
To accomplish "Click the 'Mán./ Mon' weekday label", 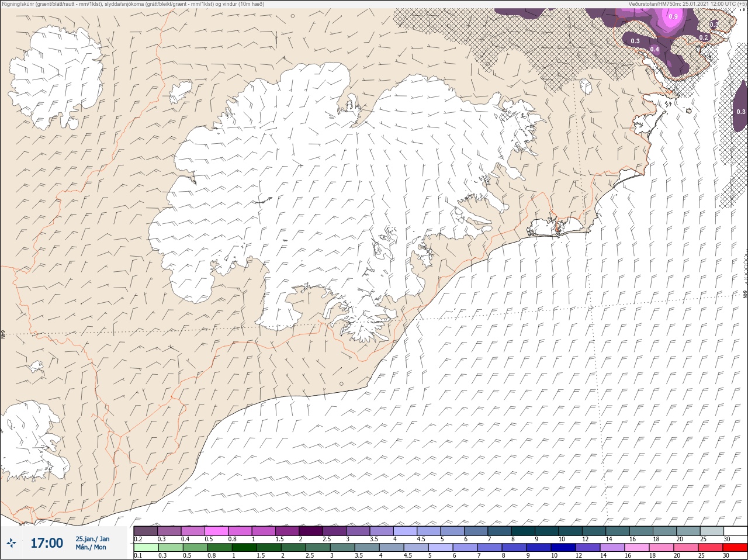I will tap(91, 547).
